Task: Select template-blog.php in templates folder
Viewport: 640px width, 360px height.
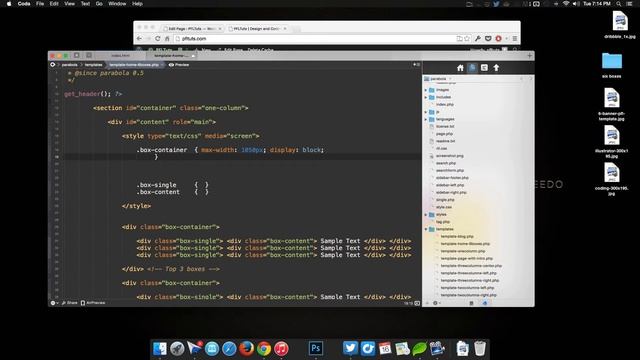Action: point(457,236)
